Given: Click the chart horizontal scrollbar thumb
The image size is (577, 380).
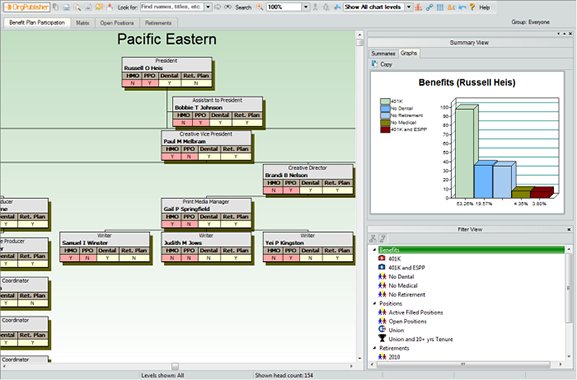Looking at the screenshot, I should pos(175,366).
